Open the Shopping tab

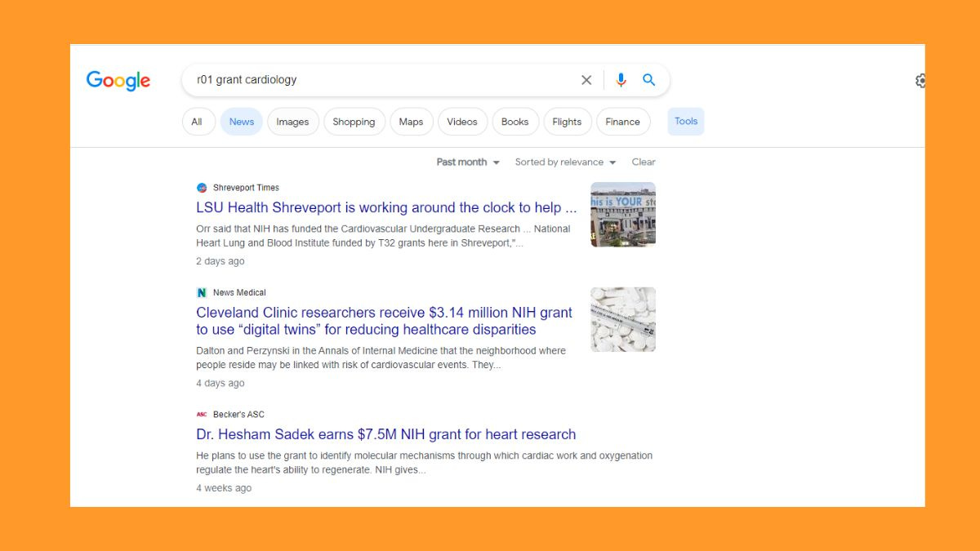coord(354,122)
